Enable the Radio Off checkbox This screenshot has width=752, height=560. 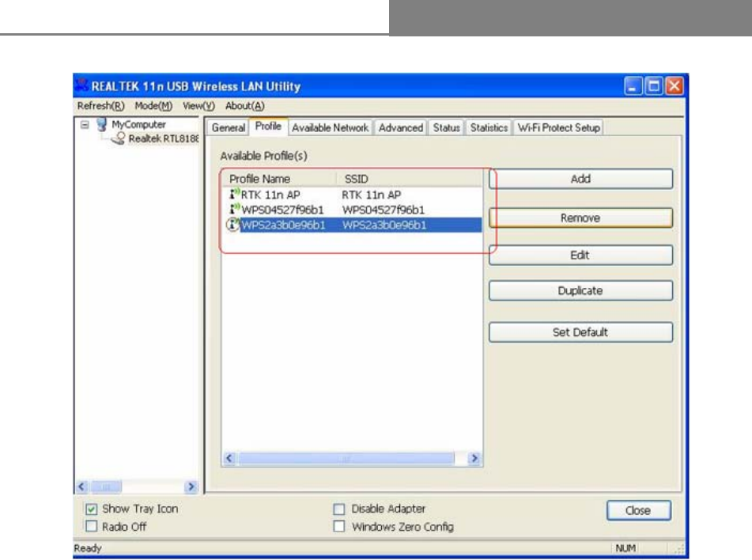click(x=91, y=527)
